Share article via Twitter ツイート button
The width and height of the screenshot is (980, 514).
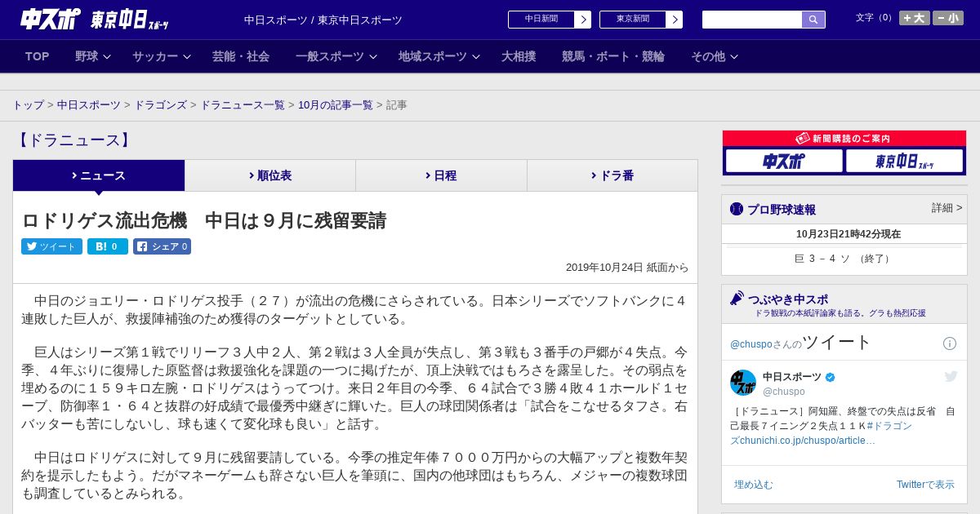[x=51, y=246]
